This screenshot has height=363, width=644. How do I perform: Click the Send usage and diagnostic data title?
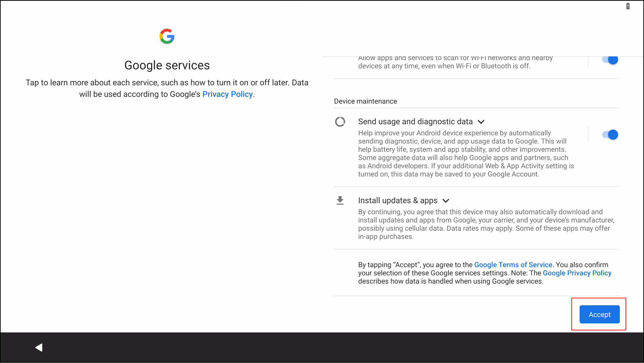[x=415, y=122]
